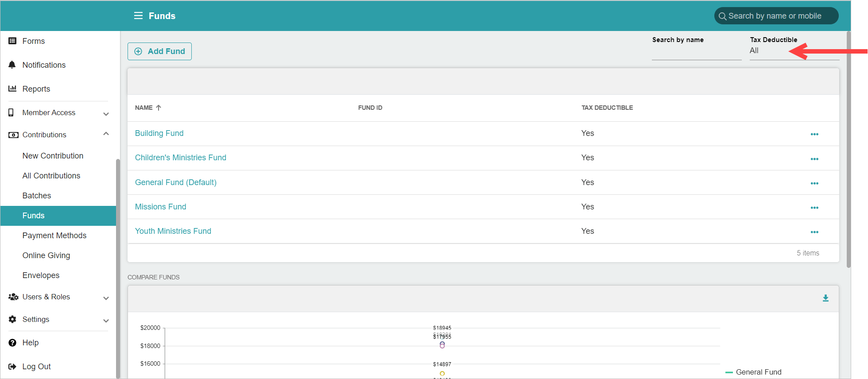Download the Compare Funds chart
The height and width of the screenshot is (379, 868).
(x=825, y=298)
